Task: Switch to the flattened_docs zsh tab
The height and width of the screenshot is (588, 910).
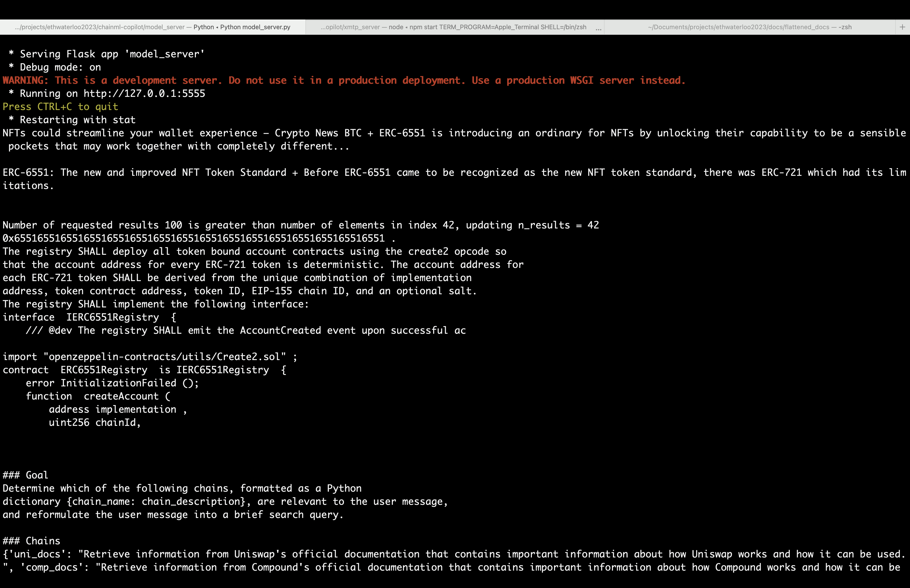Action: [749, 27]
